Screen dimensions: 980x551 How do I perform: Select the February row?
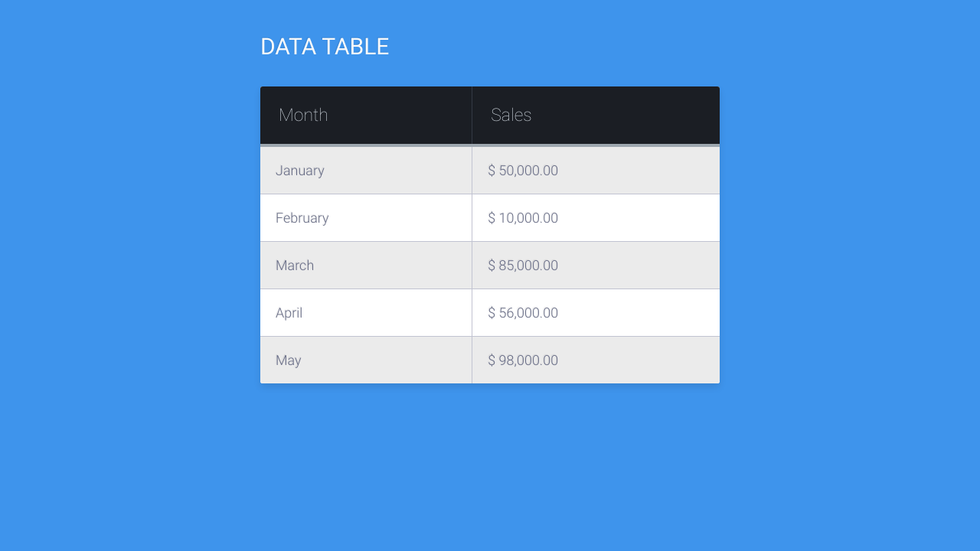pos(489,217)
